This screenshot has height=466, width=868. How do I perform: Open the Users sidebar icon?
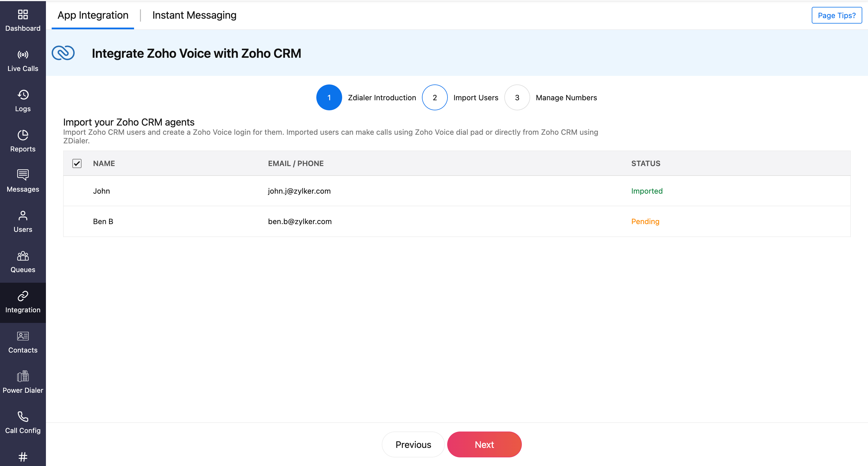23,215
